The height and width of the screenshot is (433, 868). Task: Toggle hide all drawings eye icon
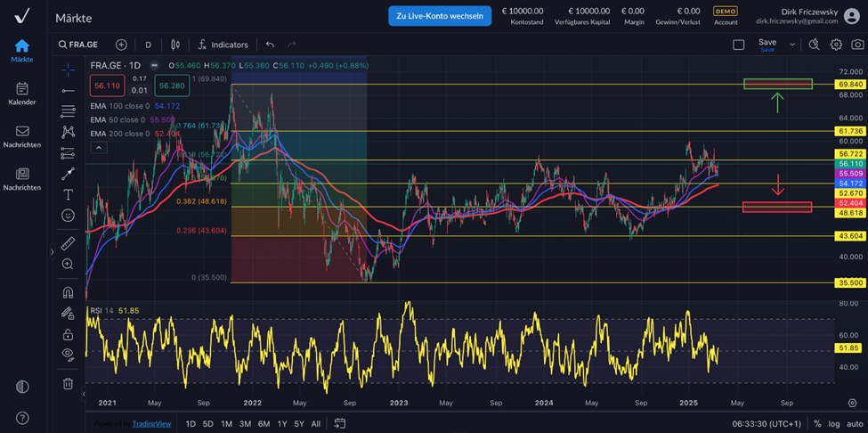click(x=68, y=354)
